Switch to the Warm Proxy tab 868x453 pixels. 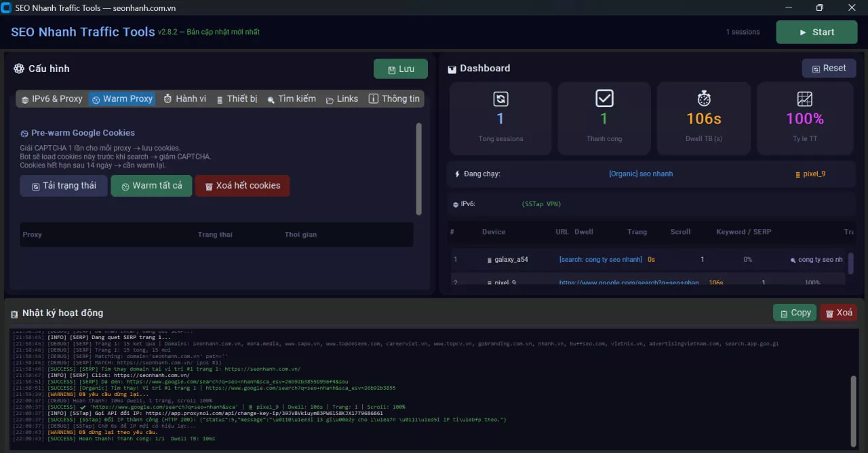122,99
